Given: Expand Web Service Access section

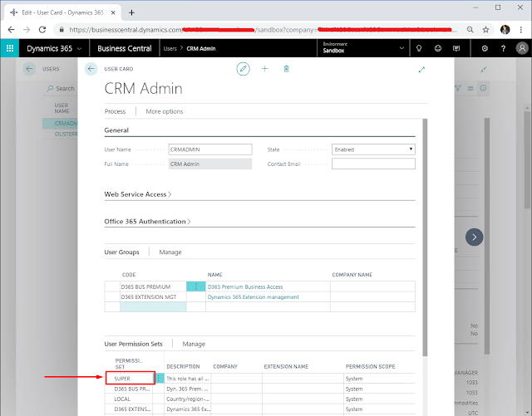Looking at the screenshot, I should click(x=137, y=194).
